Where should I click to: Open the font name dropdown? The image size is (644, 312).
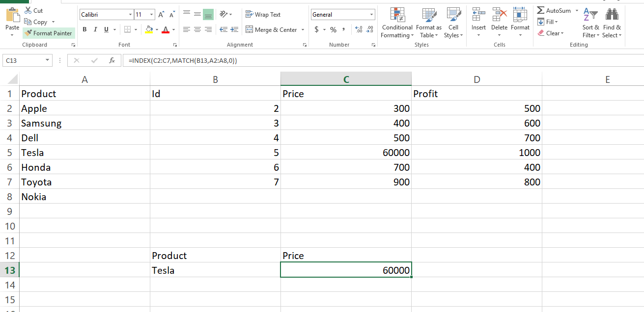(131, 14)
